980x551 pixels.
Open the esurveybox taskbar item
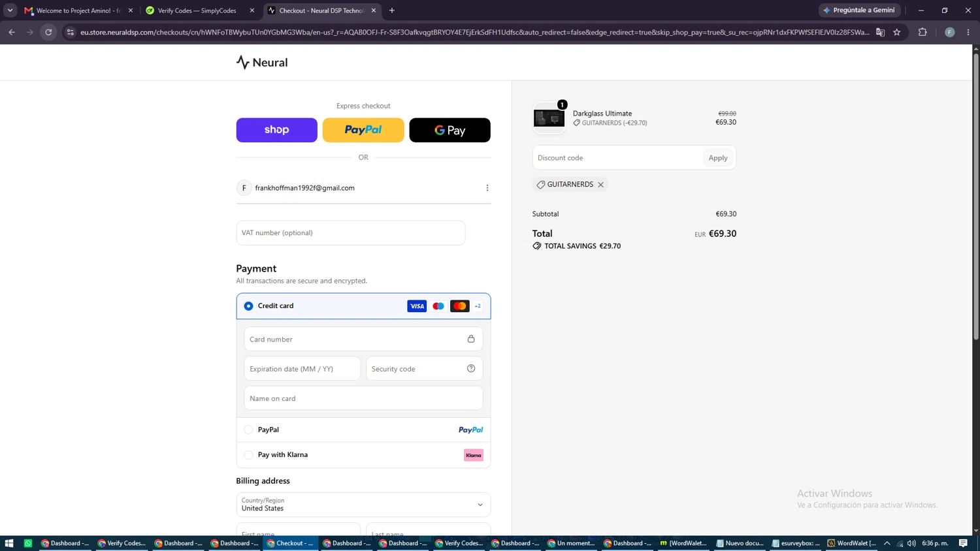[x=796, y=543]
